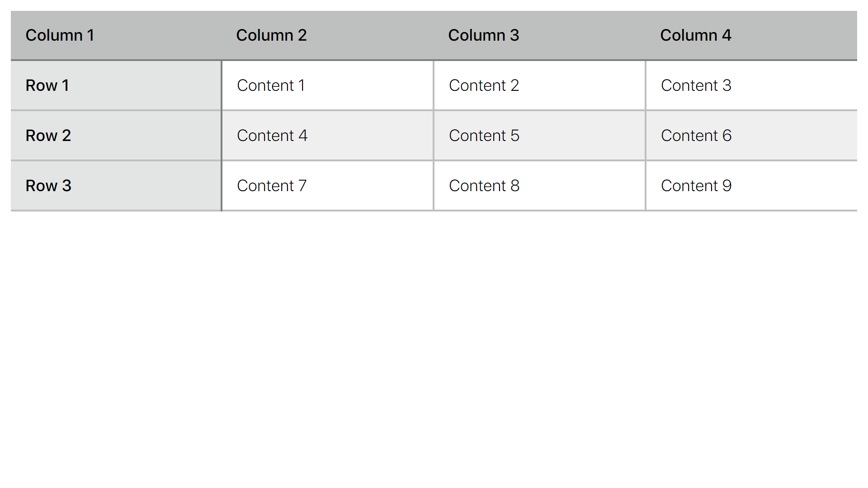Select the Row 2 header cell
The image size is (868, 488).
point(116,136)
